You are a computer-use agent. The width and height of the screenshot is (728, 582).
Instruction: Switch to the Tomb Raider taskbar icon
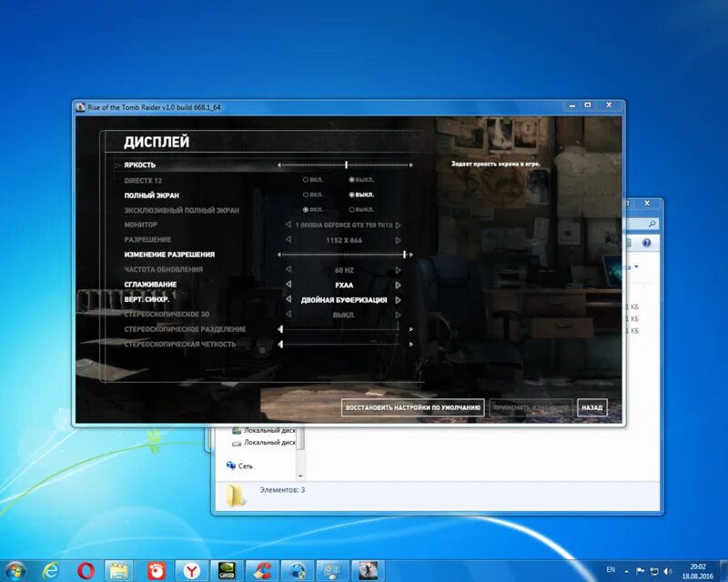pyautogui.click(x=368, y=571)
